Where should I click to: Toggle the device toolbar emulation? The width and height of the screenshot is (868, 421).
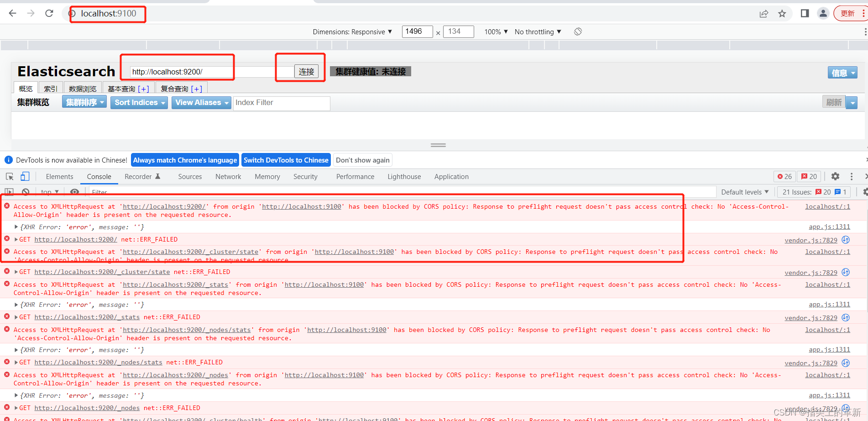(25, 176)
